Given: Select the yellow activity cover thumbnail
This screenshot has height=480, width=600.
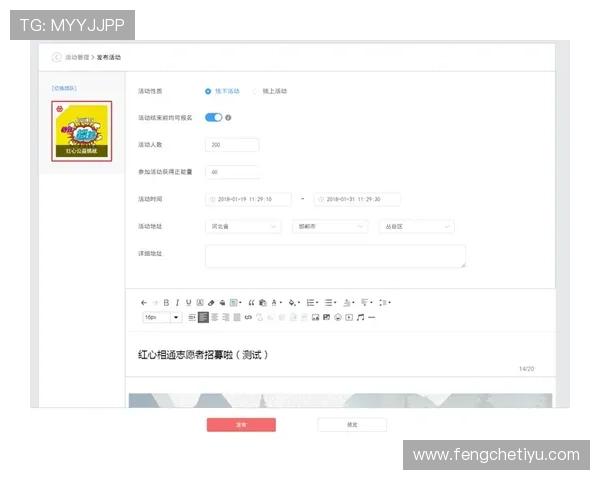Looking at the screenshot, I should 82,131.
